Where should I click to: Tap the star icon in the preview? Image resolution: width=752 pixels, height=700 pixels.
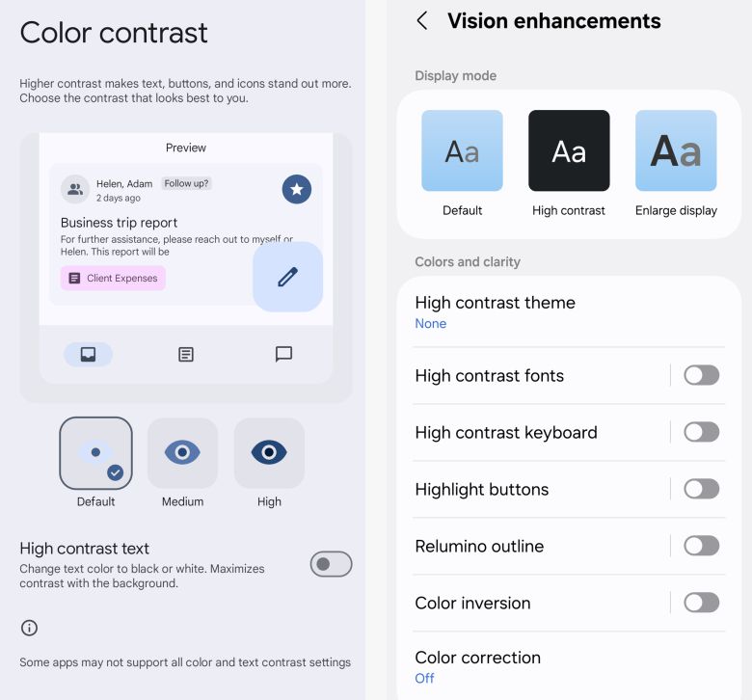click(296, 189)
